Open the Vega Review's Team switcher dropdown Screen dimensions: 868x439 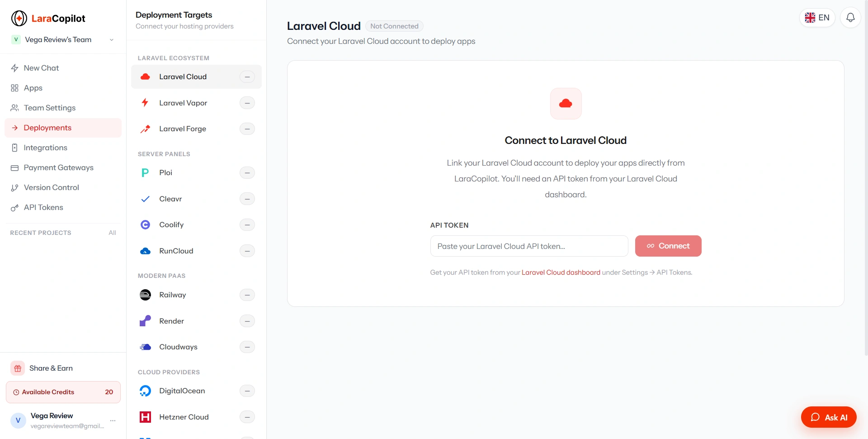(63, 39)
